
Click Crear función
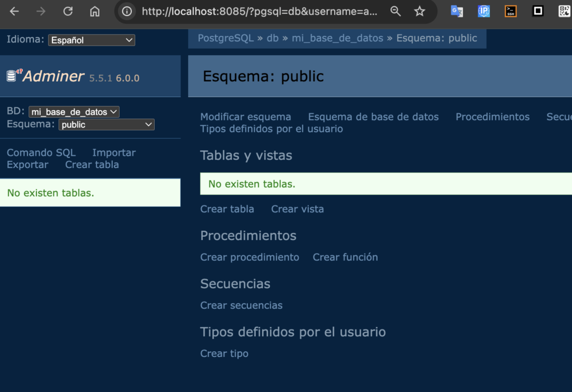(345, 257)
